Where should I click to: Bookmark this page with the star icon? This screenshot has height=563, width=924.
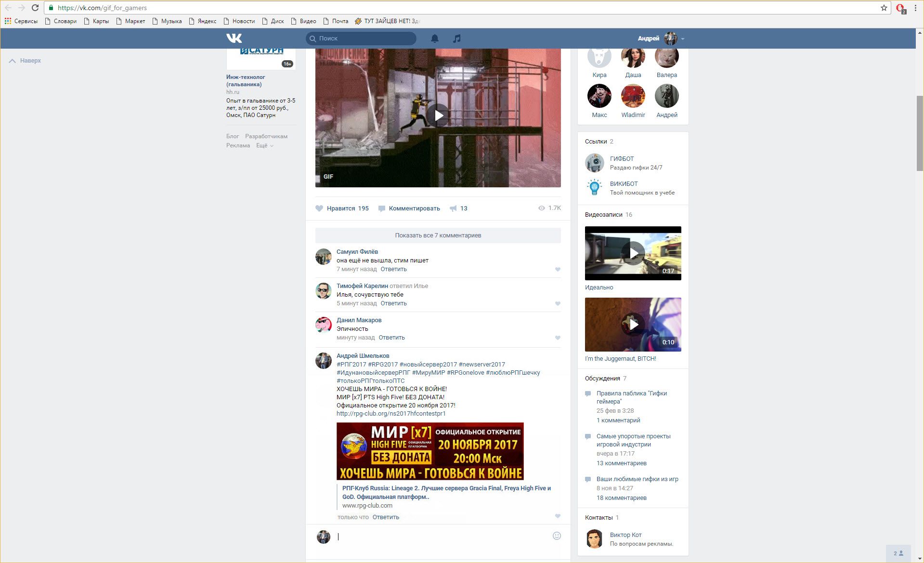tap(884, 8)
